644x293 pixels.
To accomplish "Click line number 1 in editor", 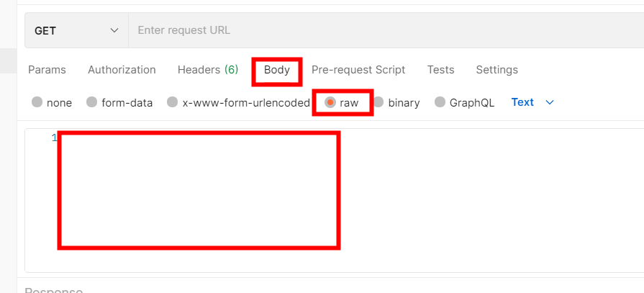I will (54, 138).
